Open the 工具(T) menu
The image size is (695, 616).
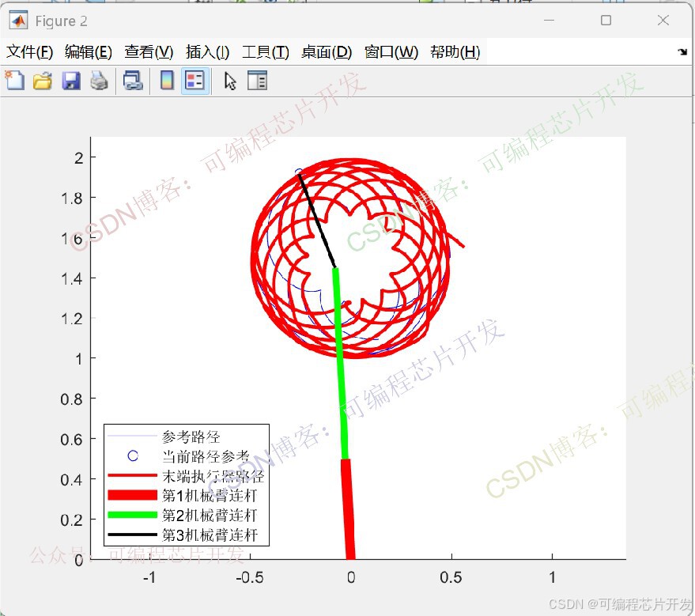(x=266, y=52)
